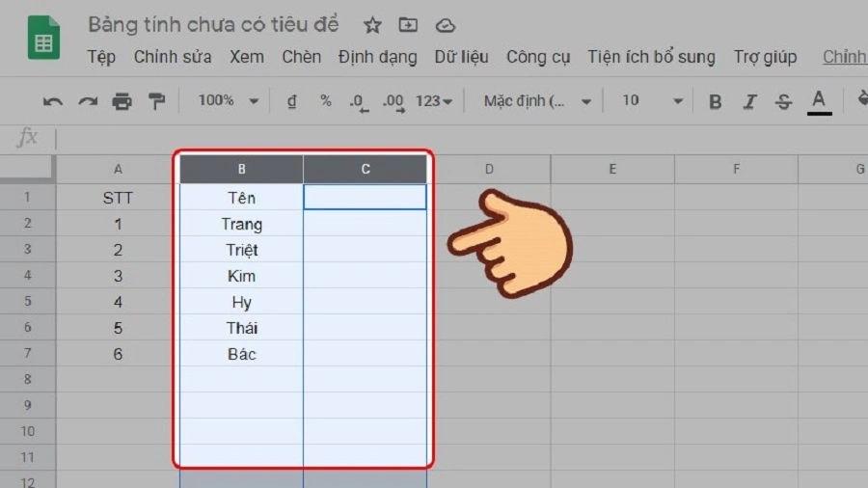Print the spreadsheet
The height and width of the screenshot is (488, 868).
122,101
